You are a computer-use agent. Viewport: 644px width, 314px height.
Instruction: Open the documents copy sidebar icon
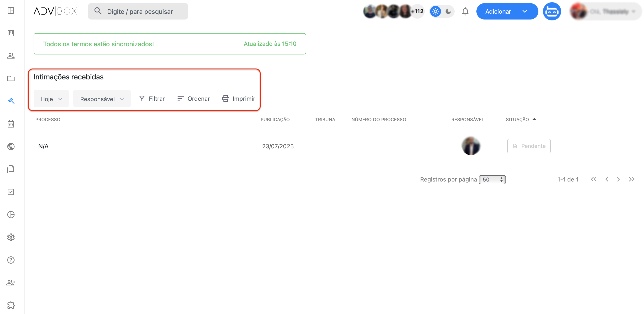point(11,169)
